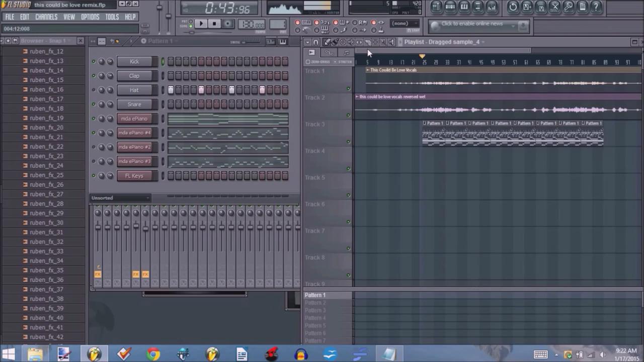Choose the zoom tool in Playlist toolbar
644x362 pixels.
coord(383,42)
